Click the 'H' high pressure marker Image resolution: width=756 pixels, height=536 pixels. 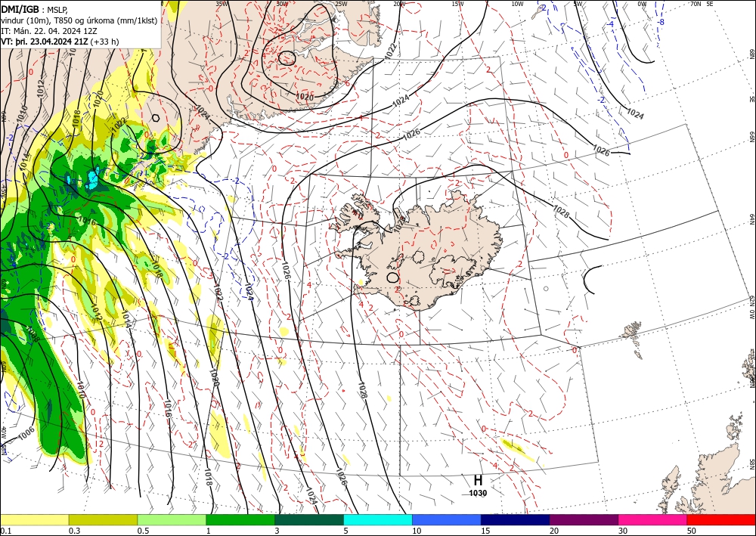[478, 481]
